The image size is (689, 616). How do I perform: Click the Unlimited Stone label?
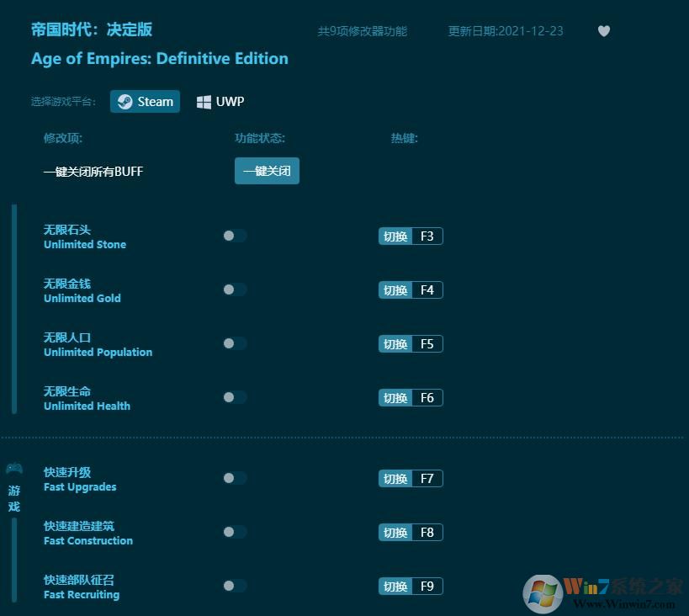[x=85, y=245]
